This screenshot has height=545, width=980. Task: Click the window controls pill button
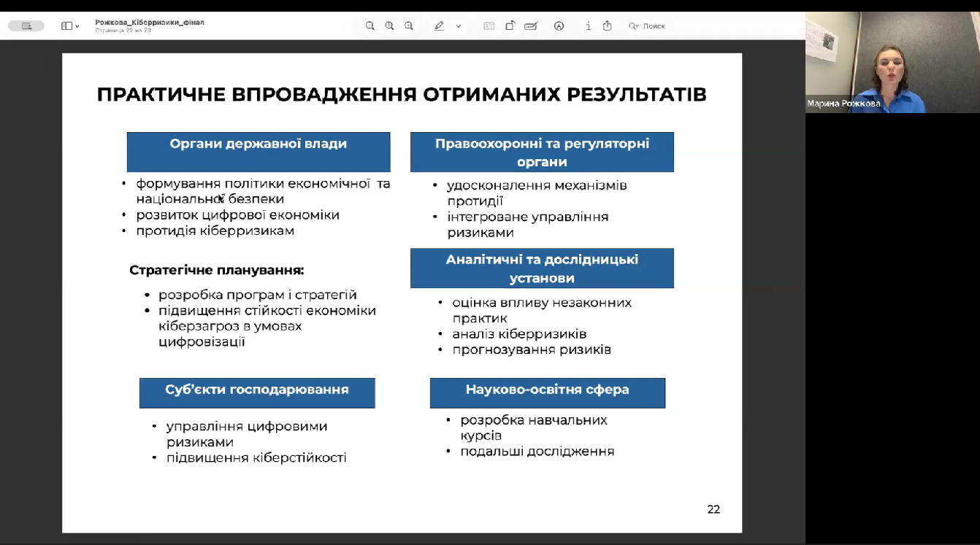pos(26,26)
